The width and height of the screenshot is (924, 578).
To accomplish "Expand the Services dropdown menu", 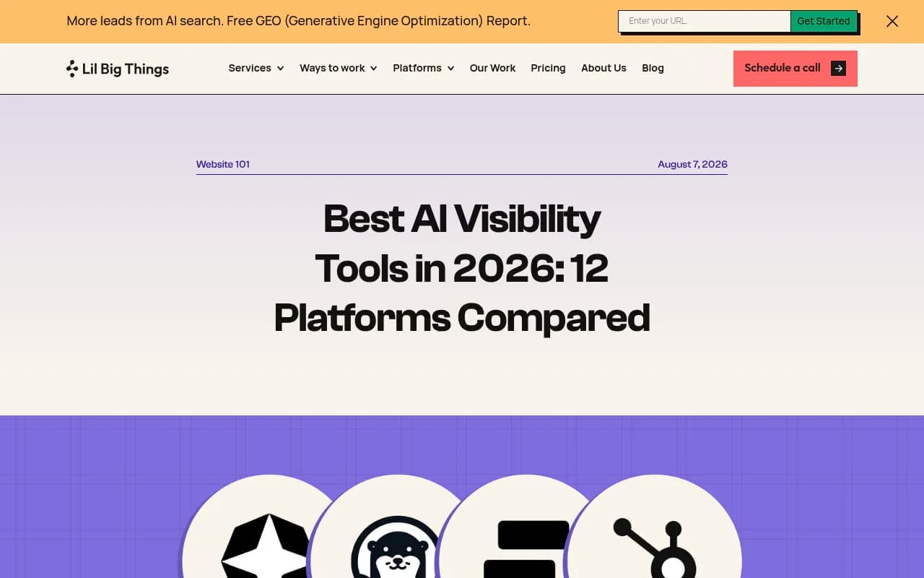I will [x=256, y=68].
